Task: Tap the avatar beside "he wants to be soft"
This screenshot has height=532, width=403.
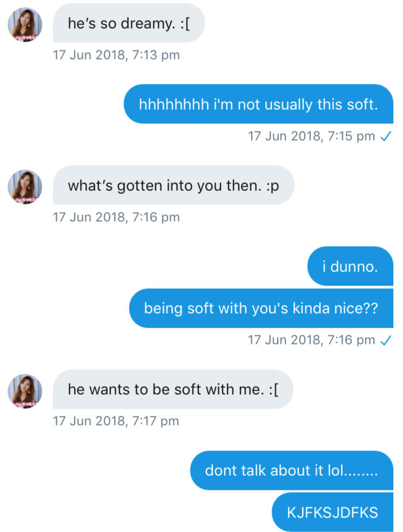Action: [25, 391]
